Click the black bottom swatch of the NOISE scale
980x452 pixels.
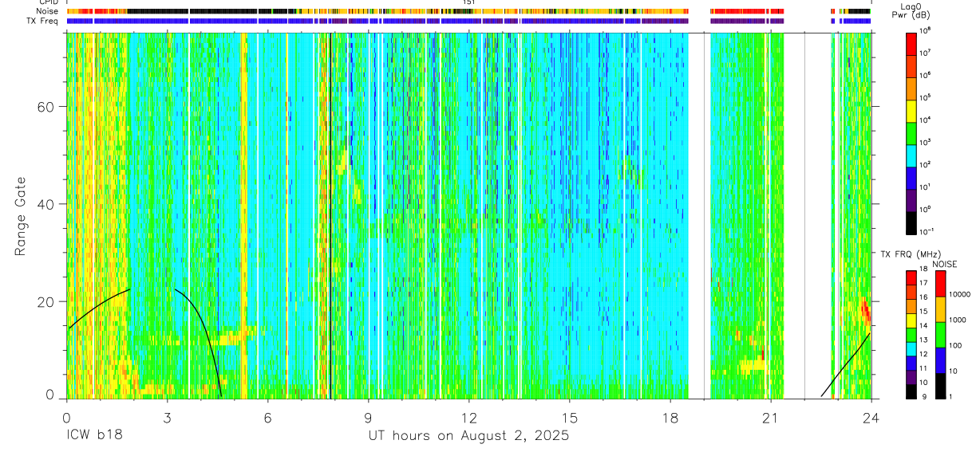940,385
